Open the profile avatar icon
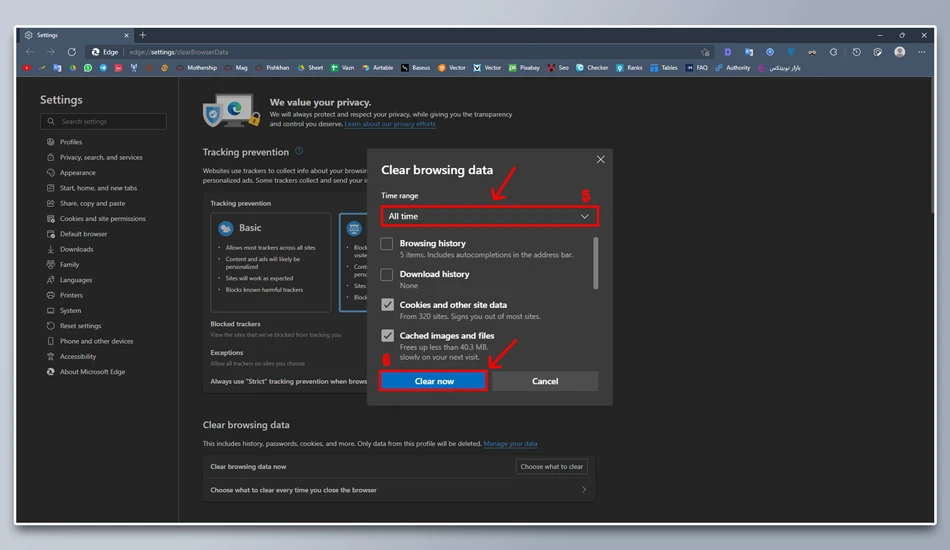The width and height of the screenshot is (950, 550). [900, 52]
